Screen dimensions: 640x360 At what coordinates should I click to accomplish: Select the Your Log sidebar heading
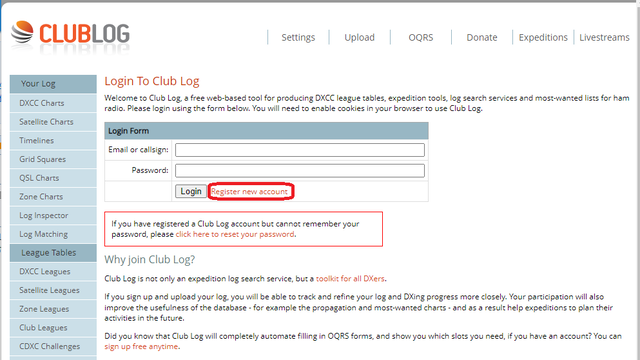pyautogui.click(x=53, y=84)
